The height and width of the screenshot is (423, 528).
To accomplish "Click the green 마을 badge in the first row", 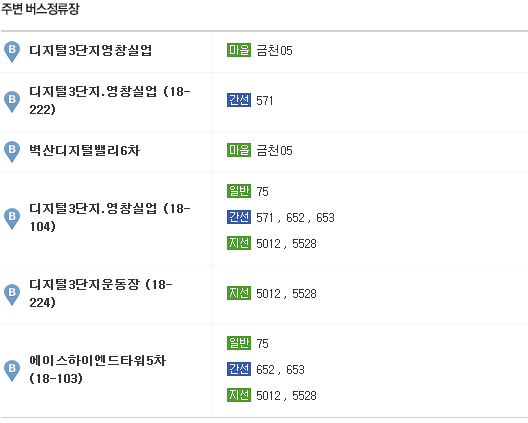I will point(239,50).
